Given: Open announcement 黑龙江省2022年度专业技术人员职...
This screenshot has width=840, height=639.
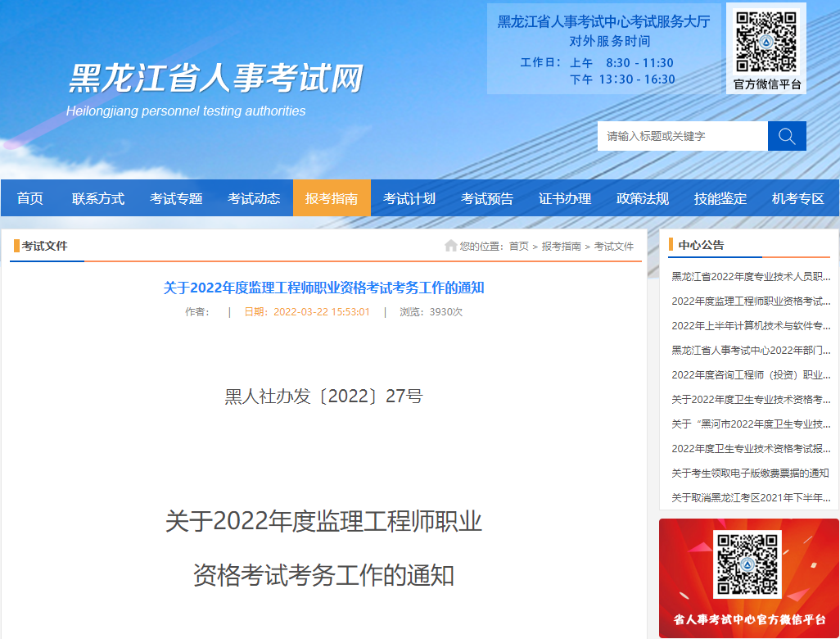Looking at the screenshot, I should 751,276.
